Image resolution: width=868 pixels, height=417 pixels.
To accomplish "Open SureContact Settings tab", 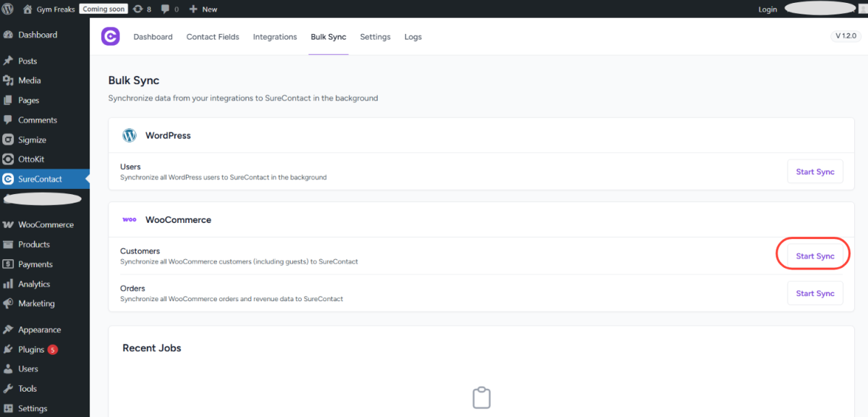I will [375, 37].
